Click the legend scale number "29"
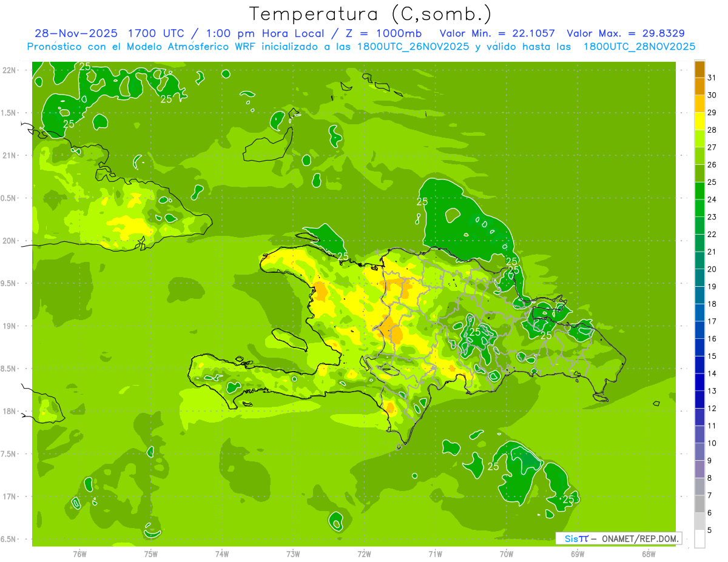 click(x=712, y=113)
